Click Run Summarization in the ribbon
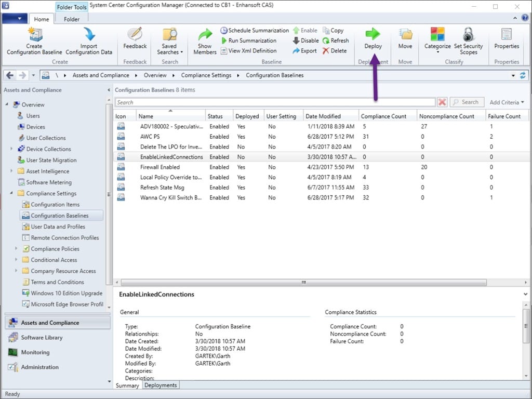Viewport: 532px width, 399px height. click(249, 41)
